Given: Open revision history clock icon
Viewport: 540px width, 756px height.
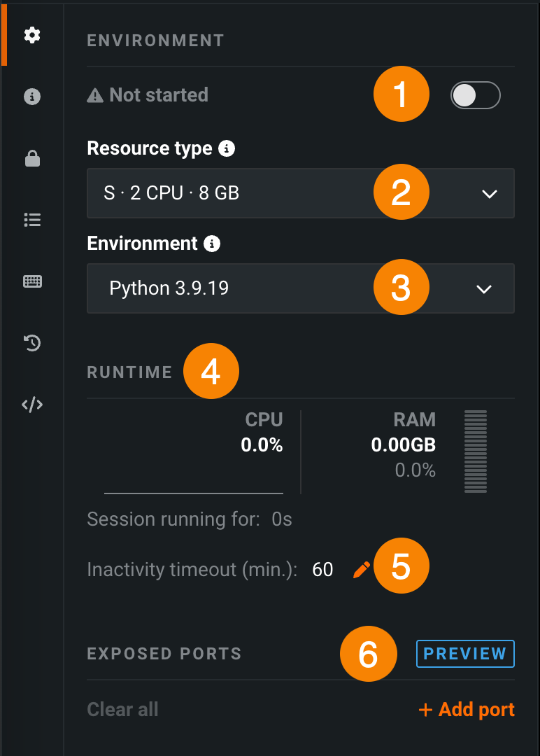Looking at the screenshot, I should pyautogui.click(x=32, y=343).
